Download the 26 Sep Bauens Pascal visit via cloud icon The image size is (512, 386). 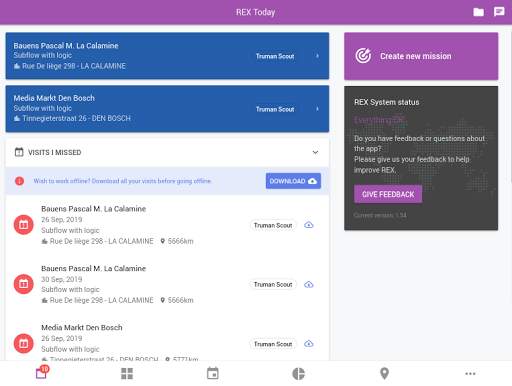pos(309,225)
